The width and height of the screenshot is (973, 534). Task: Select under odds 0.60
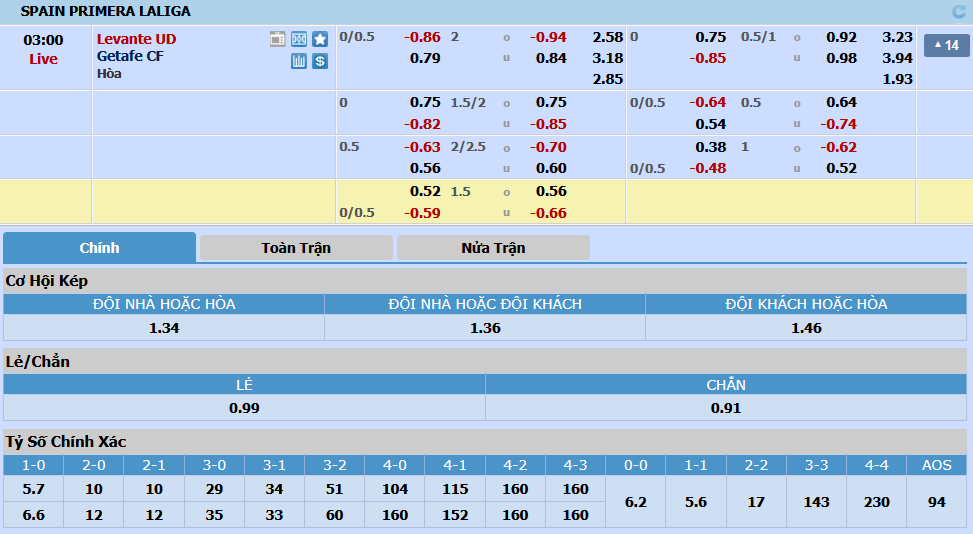point(551,169)
